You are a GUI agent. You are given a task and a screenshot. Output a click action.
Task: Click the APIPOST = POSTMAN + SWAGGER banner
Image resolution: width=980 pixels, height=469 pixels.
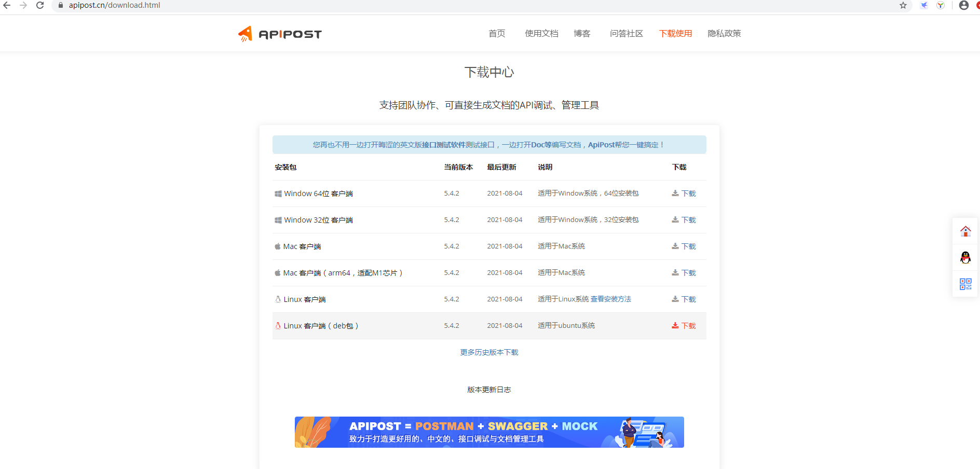point(489,432)
